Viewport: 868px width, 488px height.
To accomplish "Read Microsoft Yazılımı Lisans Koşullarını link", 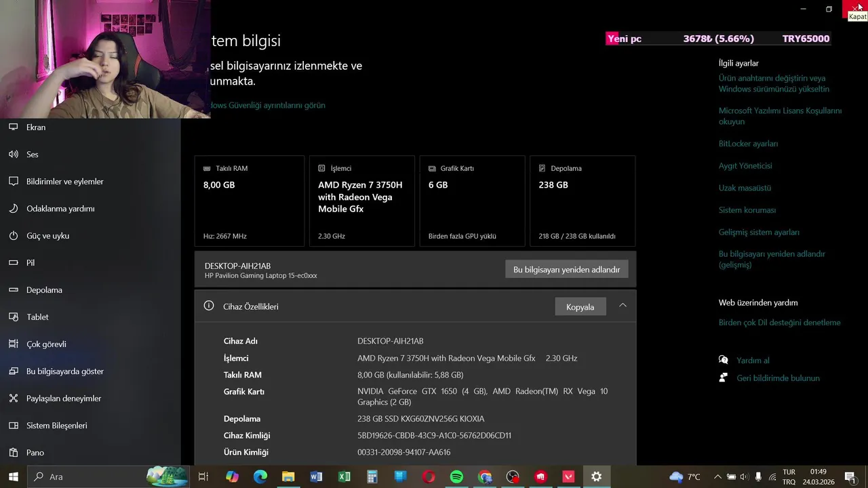I will click(x=780, y=116).
